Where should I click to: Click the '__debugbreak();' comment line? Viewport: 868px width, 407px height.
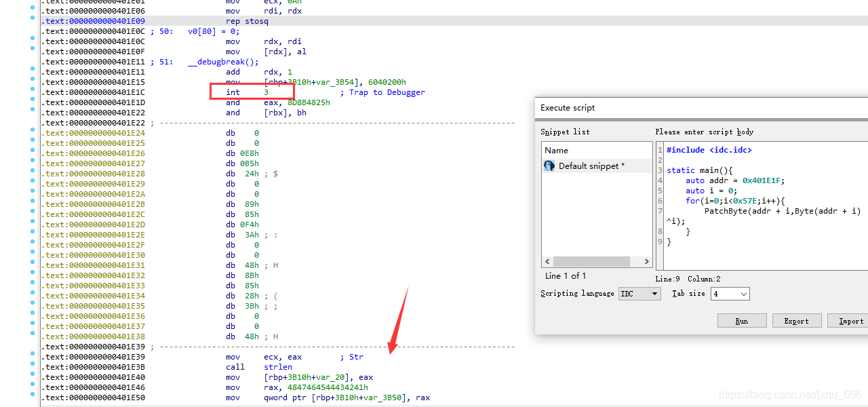[223, 62]
